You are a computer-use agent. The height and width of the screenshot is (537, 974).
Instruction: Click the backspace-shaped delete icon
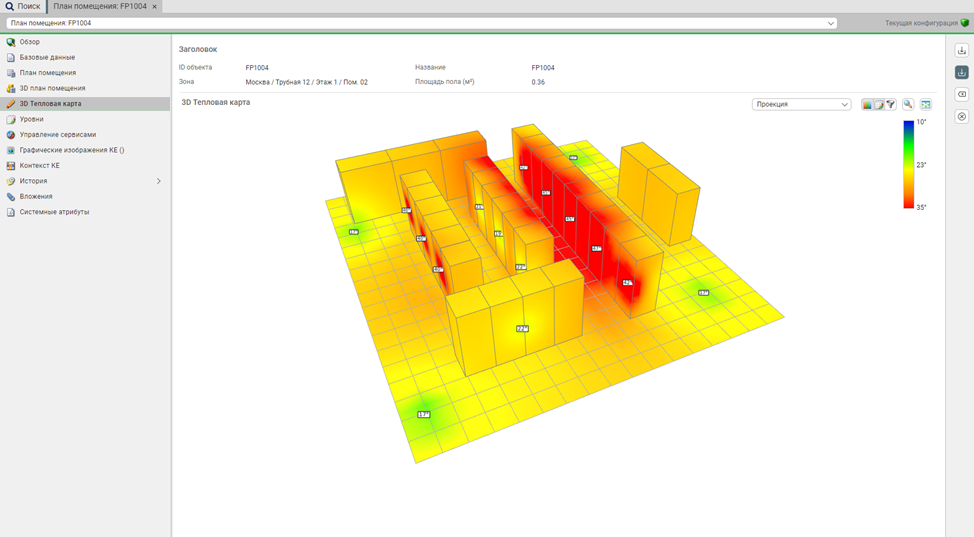(962, 94)
